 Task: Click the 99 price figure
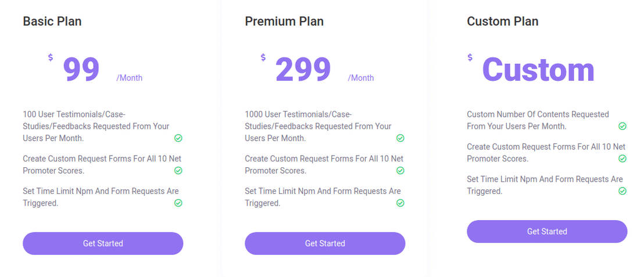[x=81, y=70]
